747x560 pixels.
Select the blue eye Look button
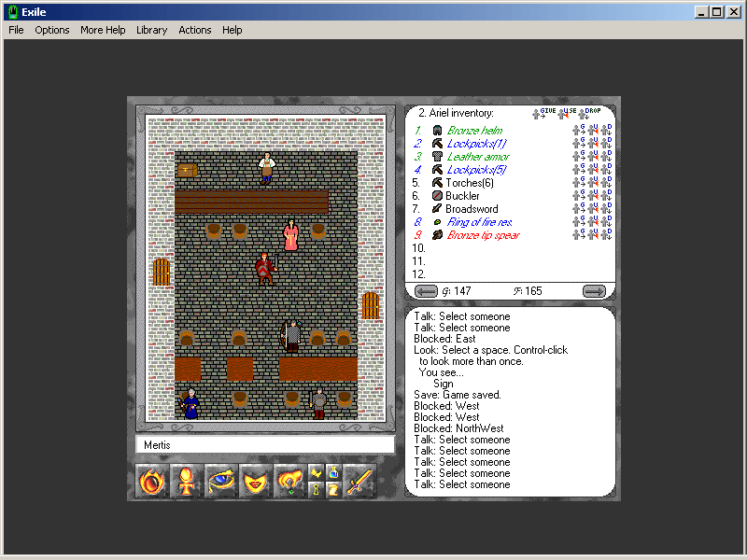point(221,481)
